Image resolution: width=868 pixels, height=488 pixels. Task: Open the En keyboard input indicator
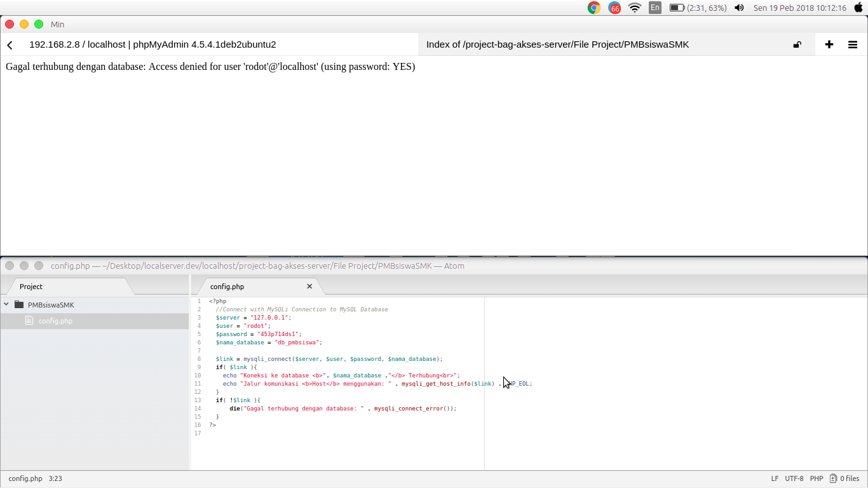click(x=654, y=8)
